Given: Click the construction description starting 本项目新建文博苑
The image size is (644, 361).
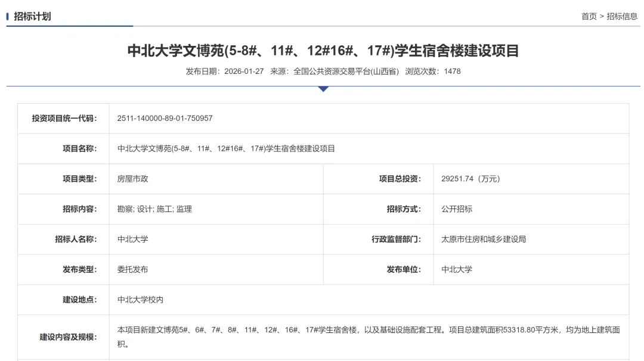Looking at the screenshot, I should [369, 337].
